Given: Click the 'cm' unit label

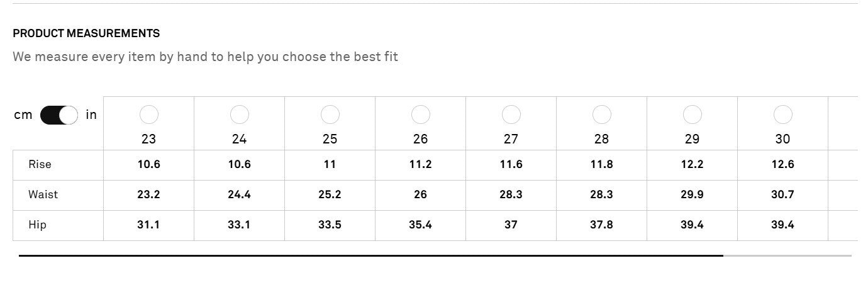Looking at the screenshot, I should [x=23, y=115].
